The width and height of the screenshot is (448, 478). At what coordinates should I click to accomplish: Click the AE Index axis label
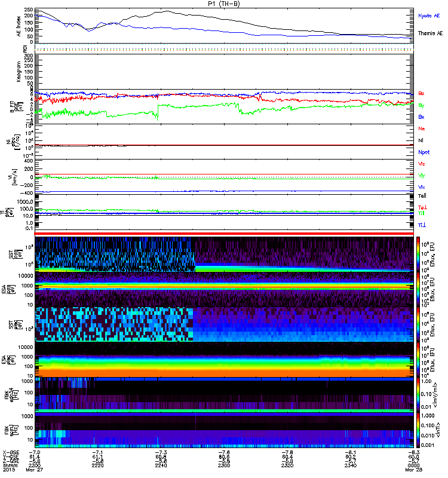pos(19,26)
